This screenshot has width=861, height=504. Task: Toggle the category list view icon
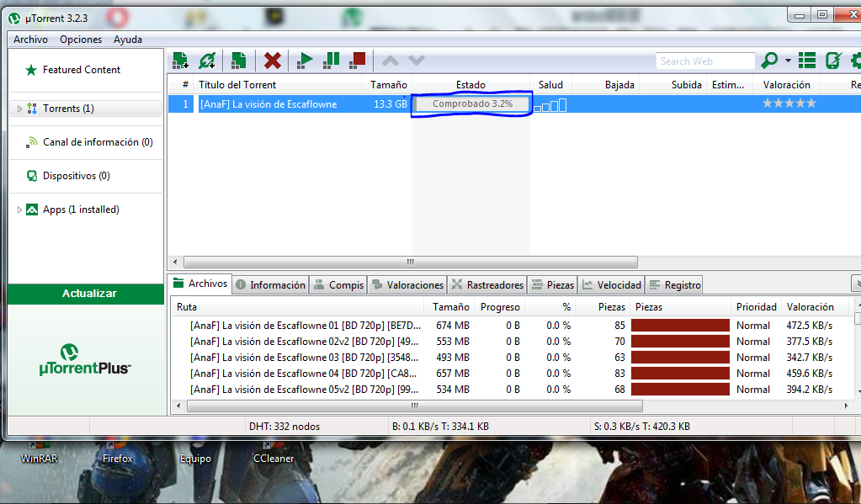coord(806,60)
